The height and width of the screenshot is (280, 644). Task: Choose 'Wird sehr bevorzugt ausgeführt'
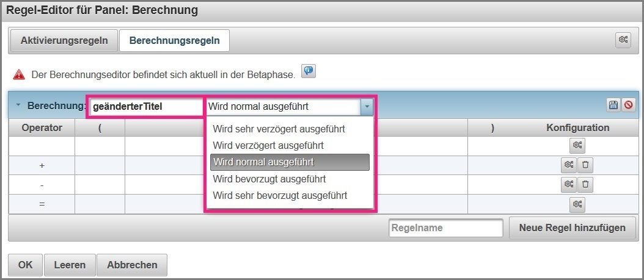[280, 195]
